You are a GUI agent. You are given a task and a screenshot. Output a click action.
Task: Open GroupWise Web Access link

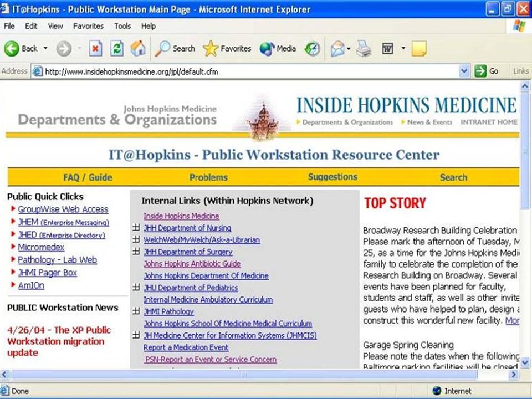coord(63,209)
